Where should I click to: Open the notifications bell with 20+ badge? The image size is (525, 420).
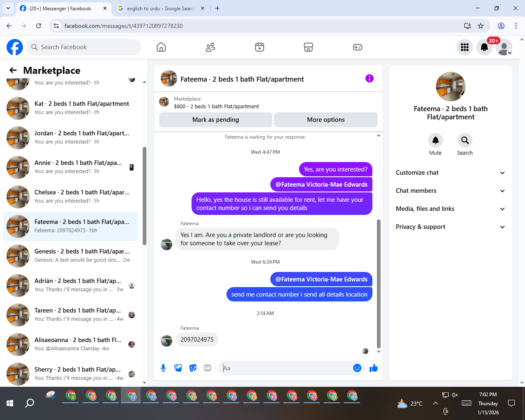pyautogui.click(x=484, y=47)
